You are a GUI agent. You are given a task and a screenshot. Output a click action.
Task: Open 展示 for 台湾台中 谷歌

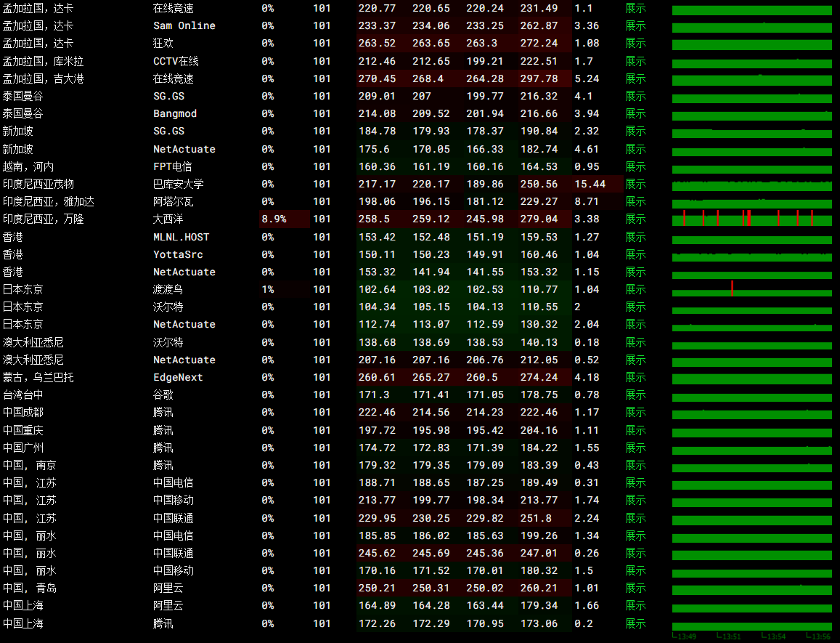click(635, 395)
